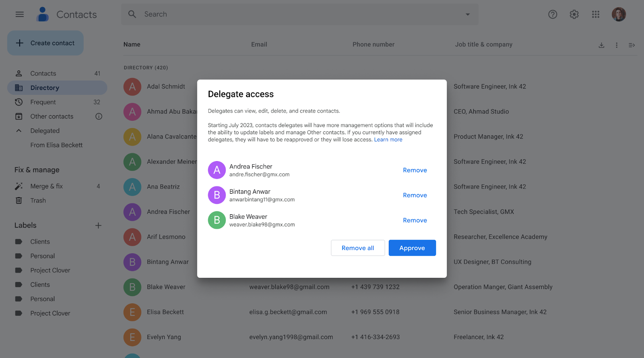Click the list display density icon
This screenshot has height=358, width=644.
tap(632, 45)
